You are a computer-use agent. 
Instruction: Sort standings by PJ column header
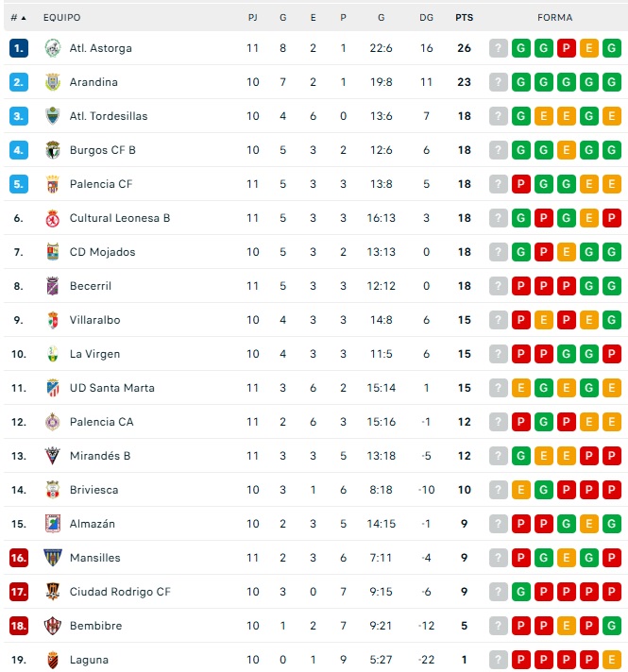pyautogui.click(x=252, y=18)
